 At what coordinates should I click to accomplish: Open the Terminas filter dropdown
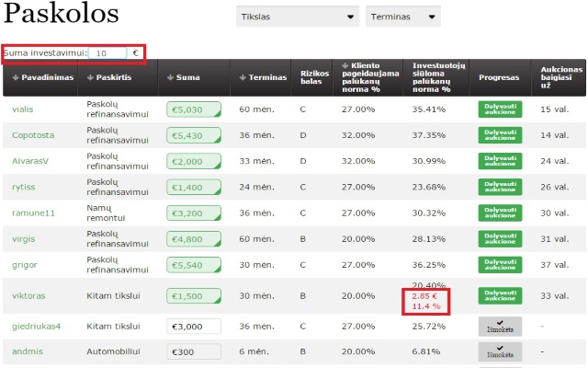pyautogui.click(x=402, y=17)
